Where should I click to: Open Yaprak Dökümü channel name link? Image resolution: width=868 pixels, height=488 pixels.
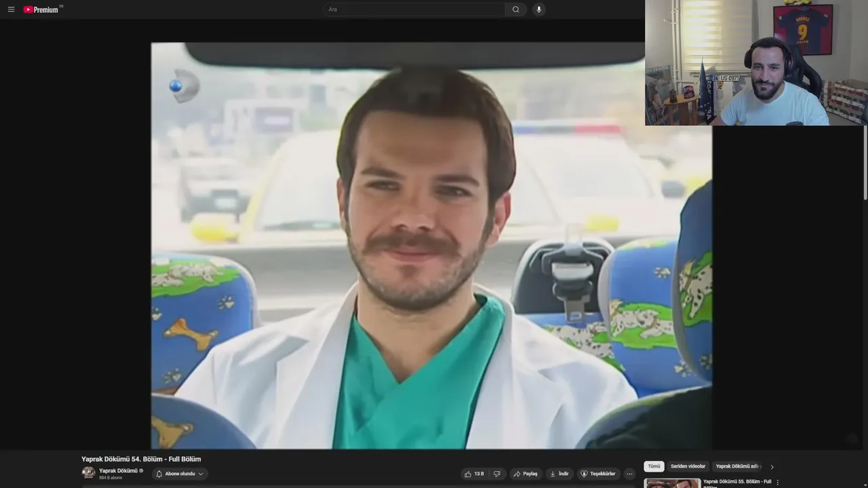click(x=118, y=470)
